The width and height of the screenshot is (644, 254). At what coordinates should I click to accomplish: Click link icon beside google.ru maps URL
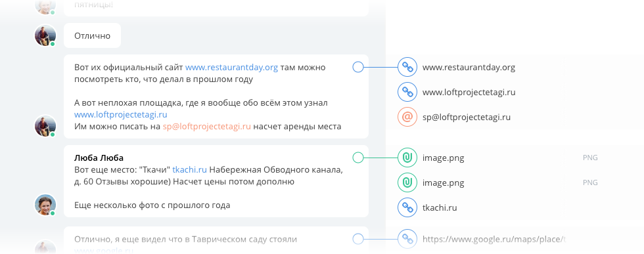pyautogui.click(x=407, y=239)
